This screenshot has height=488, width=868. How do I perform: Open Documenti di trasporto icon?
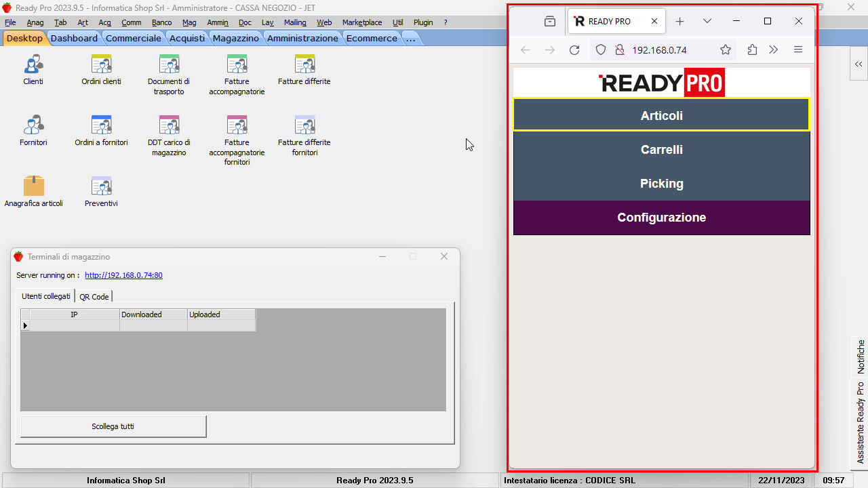tap(169, 64)
